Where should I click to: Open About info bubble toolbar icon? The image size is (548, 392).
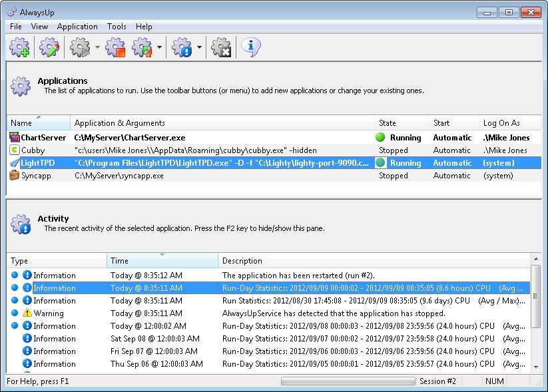[250, 47]
